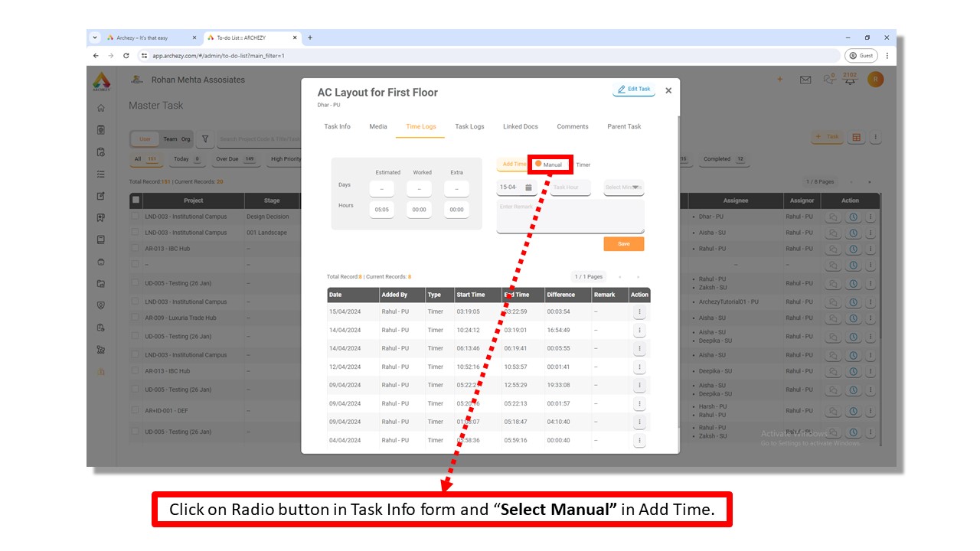
Task: Switch to the Archezy – It's that easy tab
Action: (152, 37)
